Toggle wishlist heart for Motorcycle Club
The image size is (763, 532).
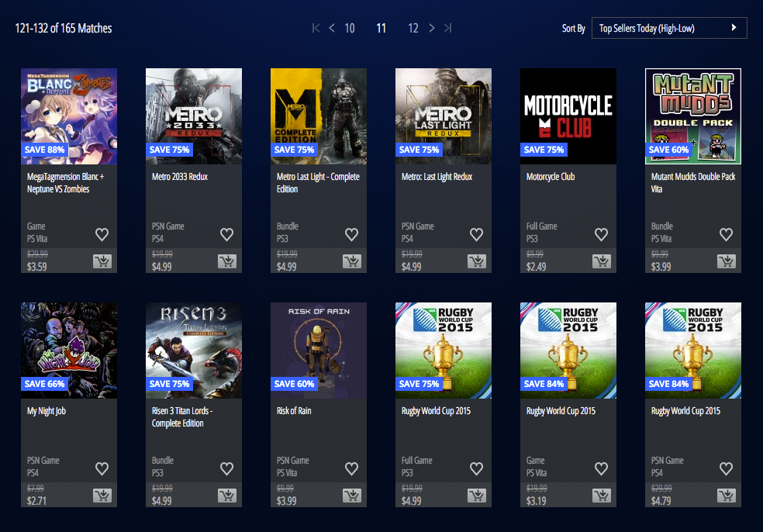[x=601, y=234]
